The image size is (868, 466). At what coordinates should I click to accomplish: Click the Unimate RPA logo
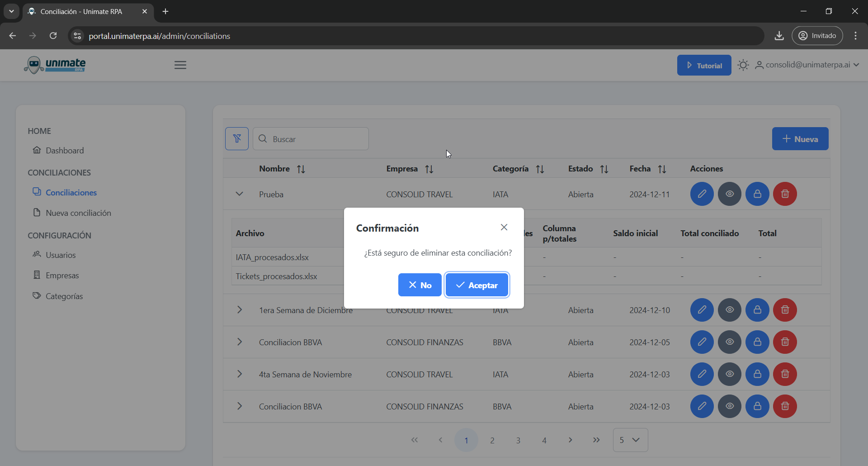(55, 65)
